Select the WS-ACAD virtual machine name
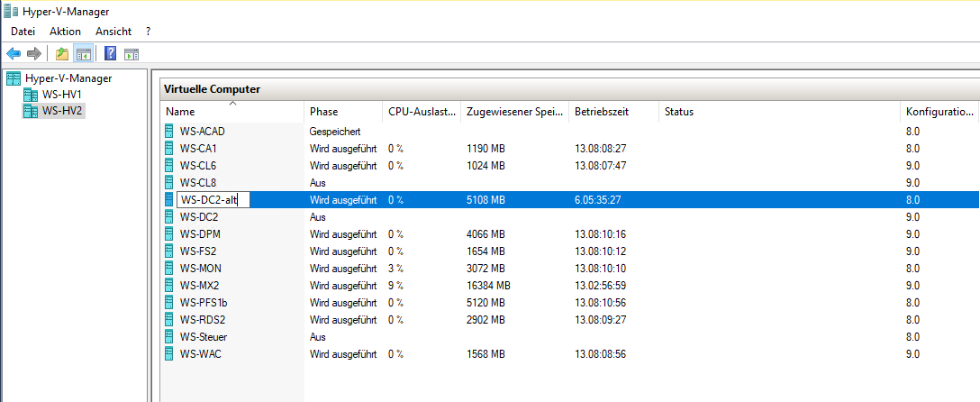 pyautogui.click(x=202, y=132)
